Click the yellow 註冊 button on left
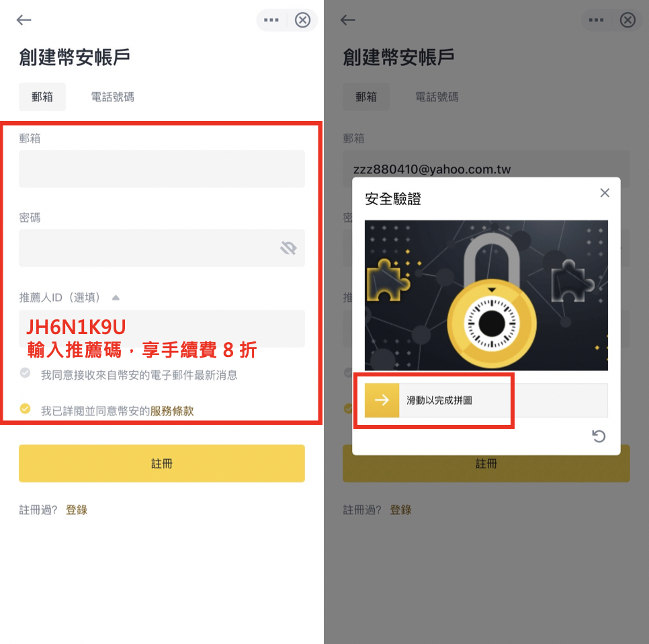Image resolution: width=649 pixels, height=644 pixels. (162, 463)
